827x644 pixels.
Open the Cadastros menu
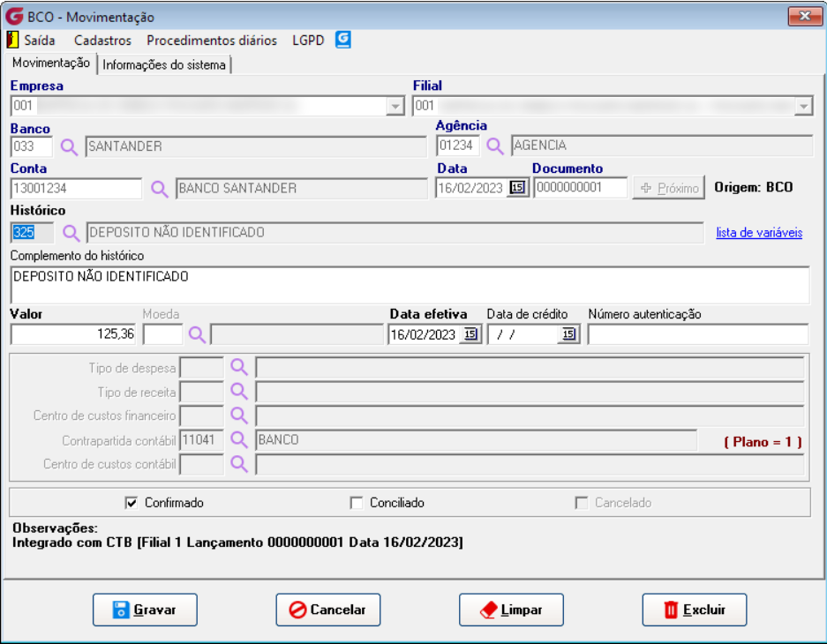click(x=102, y=41)
